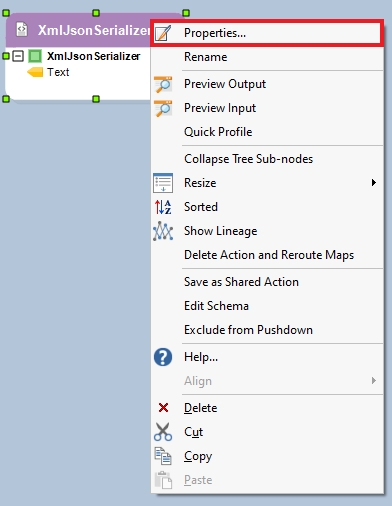392x506 pixels.
Task: Click the red Delete X icon
Action: pos(163,408)
